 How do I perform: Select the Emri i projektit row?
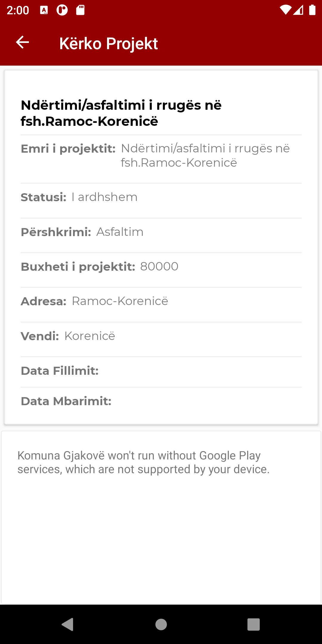(161, 159)
